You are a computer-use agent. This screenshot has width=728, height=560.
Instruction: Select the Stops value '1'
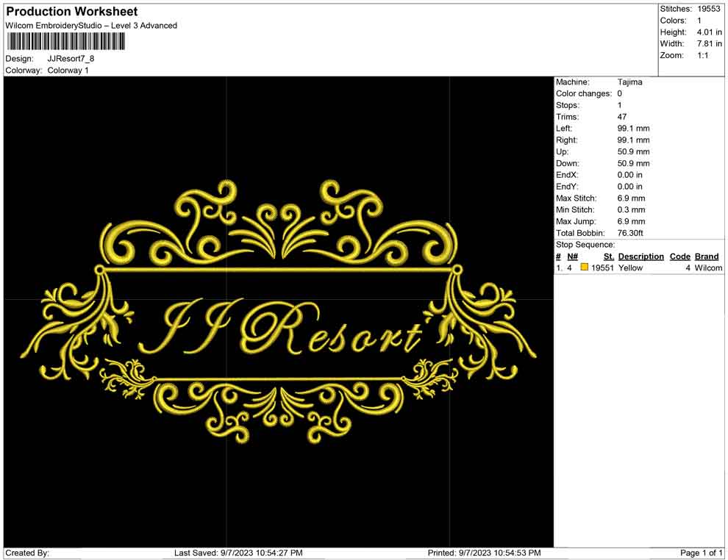(619, 105)
